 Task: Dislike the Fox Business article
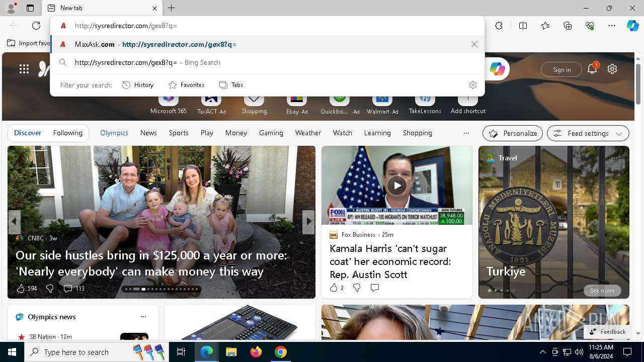click(357, 288)
